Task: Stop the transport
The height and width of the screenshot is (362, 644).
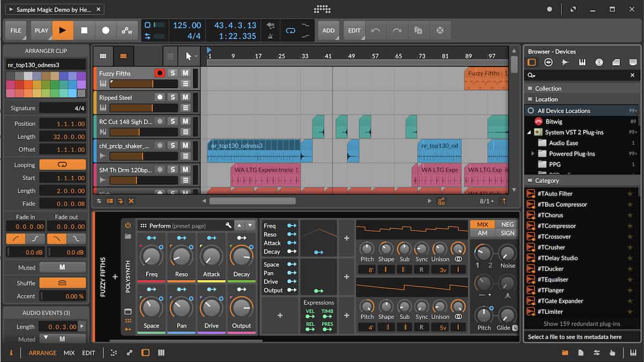Action: click(x=84, y=31)
